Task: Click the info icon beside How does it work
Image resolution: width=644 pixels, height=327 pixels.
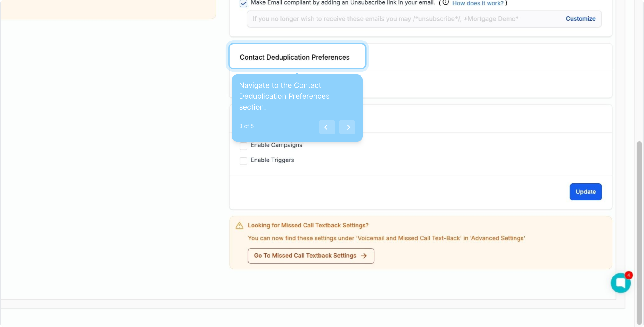Action: [x=445, y=3]
